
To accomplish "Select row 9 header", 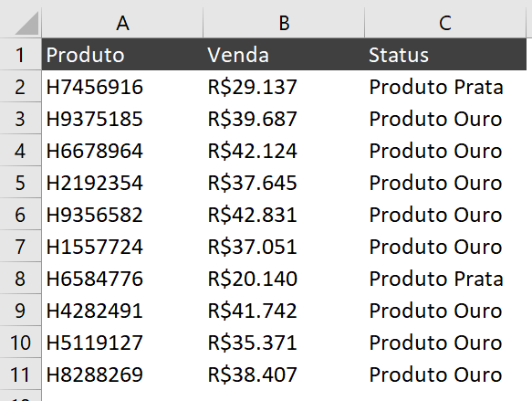I will (x=20, y=311).
